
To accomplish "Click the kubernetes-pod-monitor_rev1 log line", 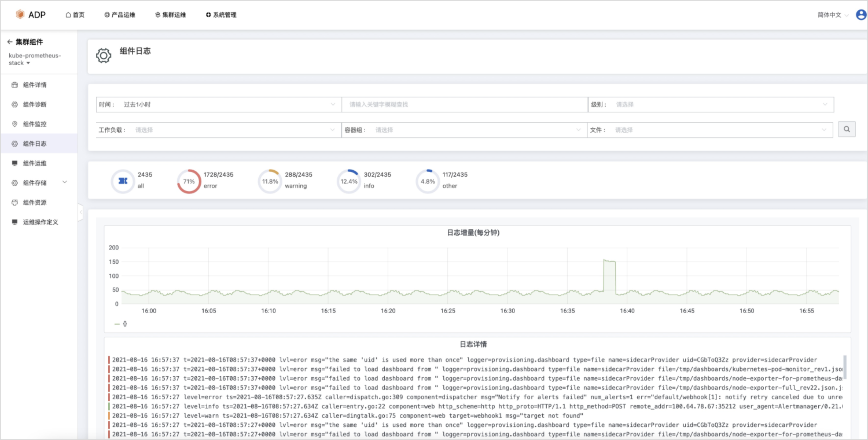I will point(476,369).
